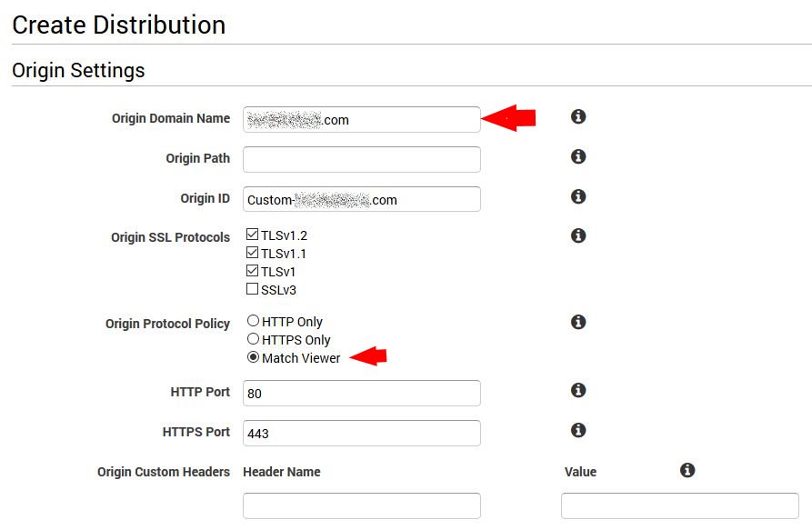Click the 'Header Name' column heading
Image resolution: width=812 pixels, height=530 pixels.
[282, 472]
